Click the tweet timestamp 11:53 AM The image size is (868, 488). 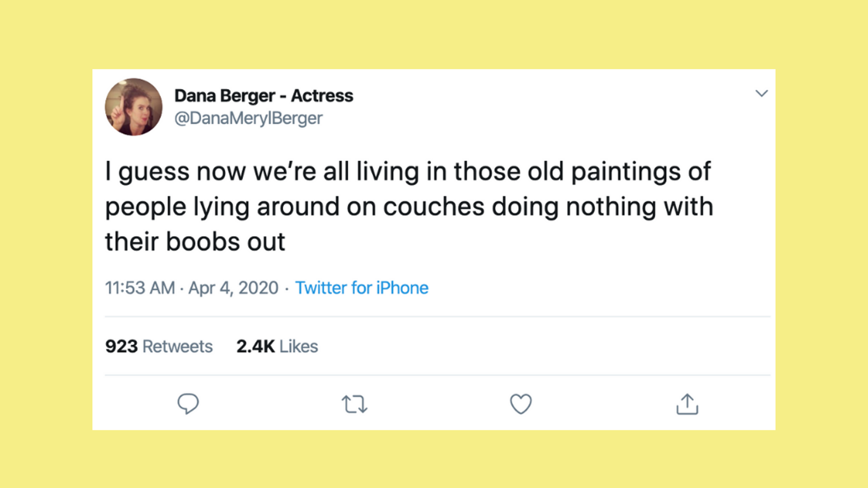click(140, 288)
